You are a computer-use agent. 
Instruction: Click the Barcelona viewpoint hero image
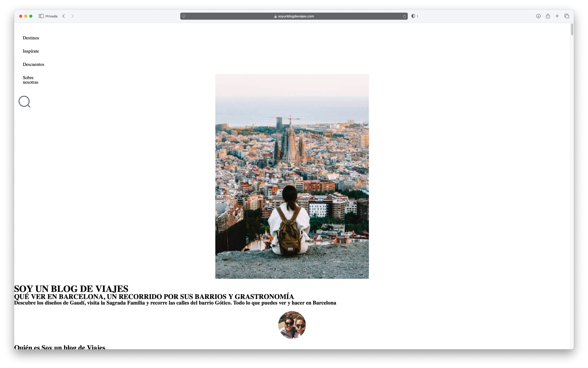(292, 177)
